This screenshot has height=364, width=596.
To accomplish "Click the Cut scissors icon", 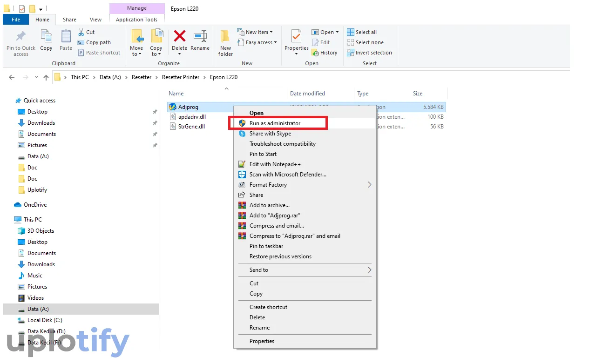I will 81,32.
